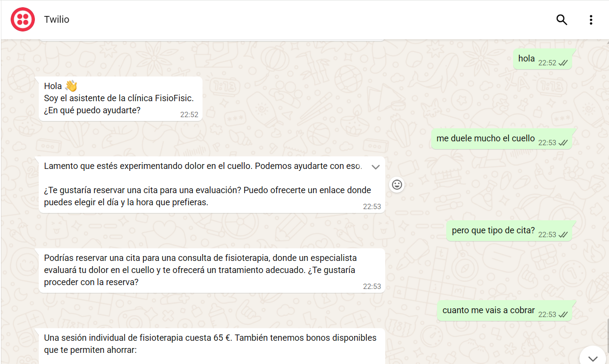Click the reply about "sesión individual de fisioterapia"
609x364 pixels.
pos(212,346)
